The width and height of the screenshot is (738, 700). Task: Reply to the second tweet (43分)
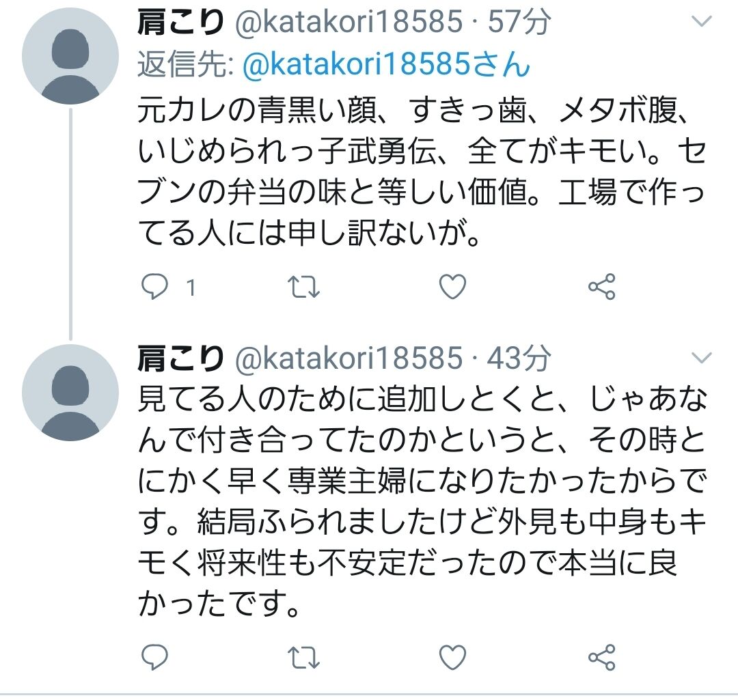click(154, 658)
